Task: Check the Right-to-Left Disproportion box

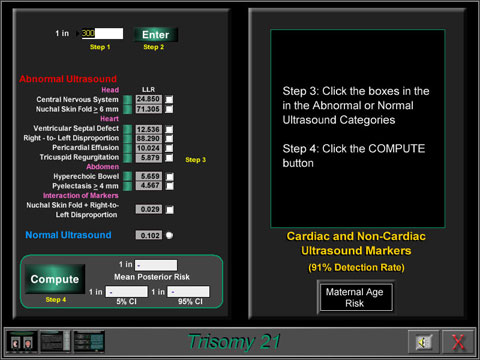Action: point(169,138)
